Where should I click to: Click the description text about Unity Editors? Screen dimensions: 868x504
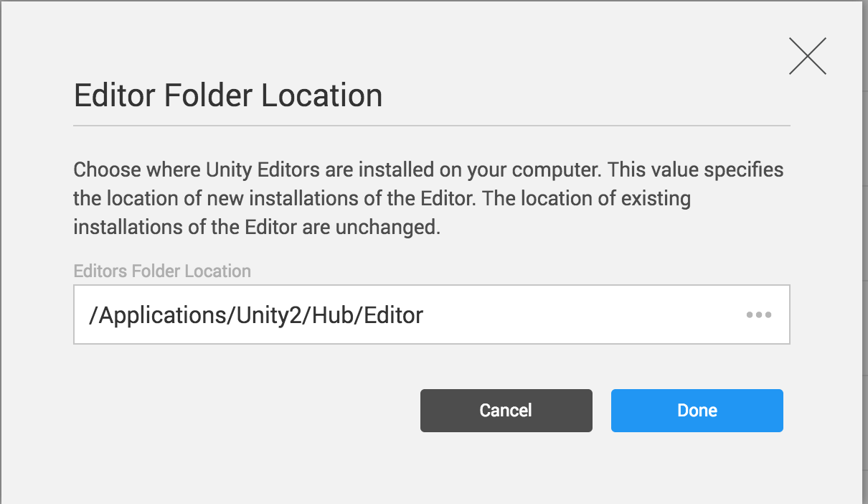pos(428,198)
